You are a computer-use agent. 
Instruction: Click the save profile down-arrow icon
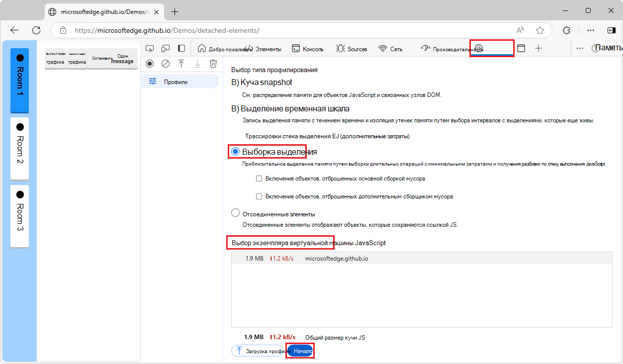(197, 64)
